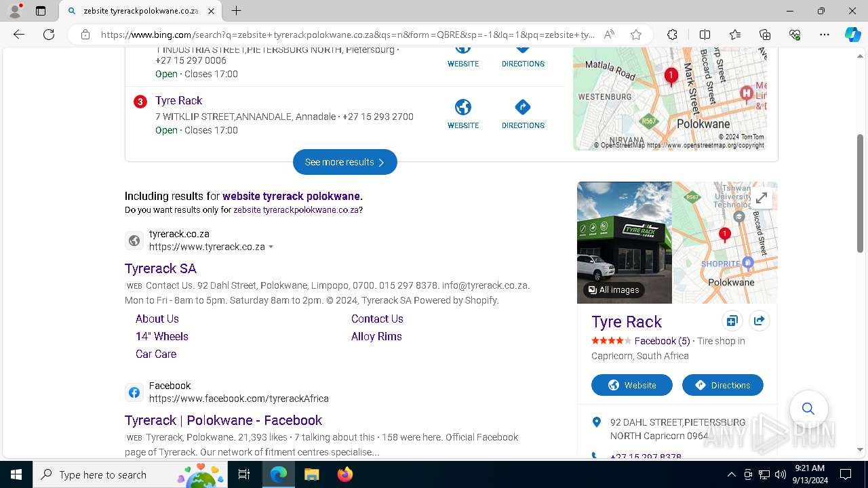Open Collections panel
The height and width of the screenshot is (488, 868).
pos(765,35)
